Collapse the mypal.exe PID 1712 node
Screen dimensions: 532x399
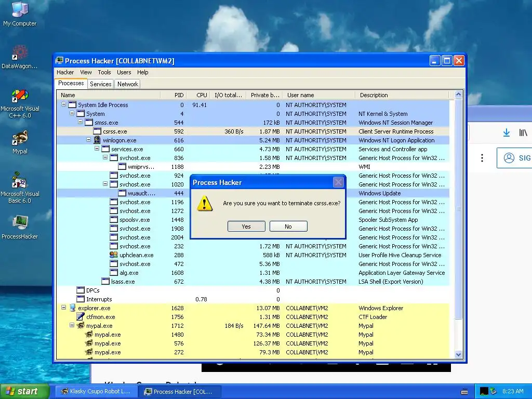point(72,325)
